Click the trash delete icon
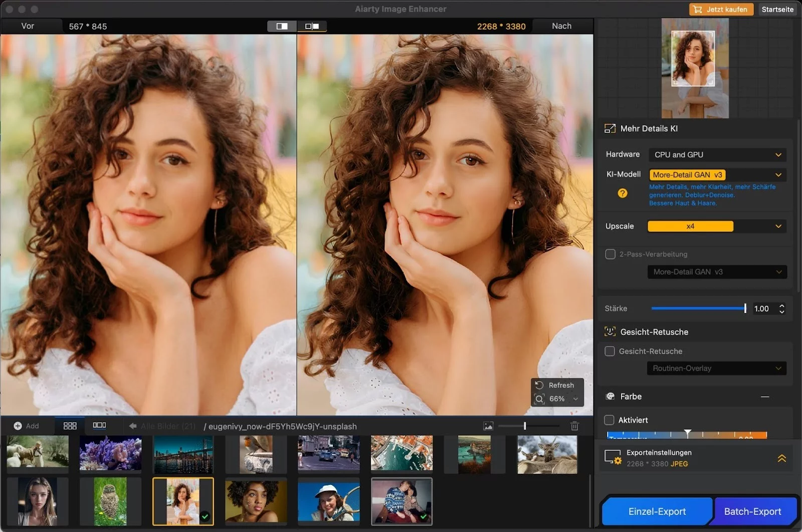The height and width of the screenshot is (532, 802). 574,426
